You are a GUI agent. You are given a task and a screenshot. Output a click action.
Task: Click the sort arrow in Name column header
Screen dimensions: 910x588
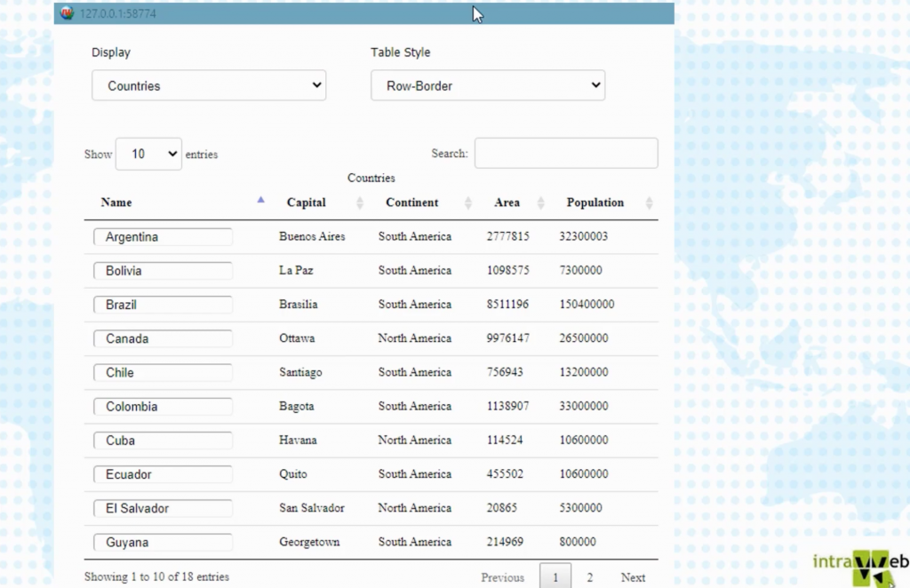tap(260, 201)
